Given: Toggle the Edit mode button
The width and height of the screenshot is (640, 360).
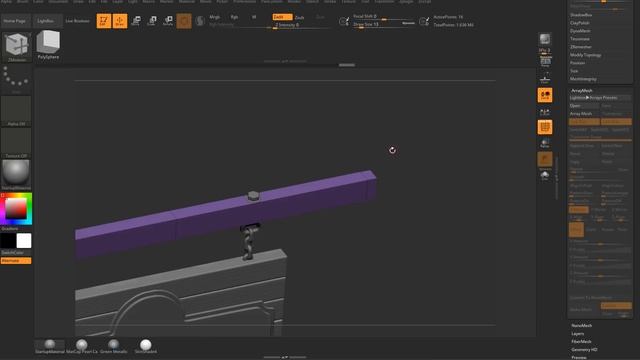Looking at the screenshot, I should click(104, 21).
